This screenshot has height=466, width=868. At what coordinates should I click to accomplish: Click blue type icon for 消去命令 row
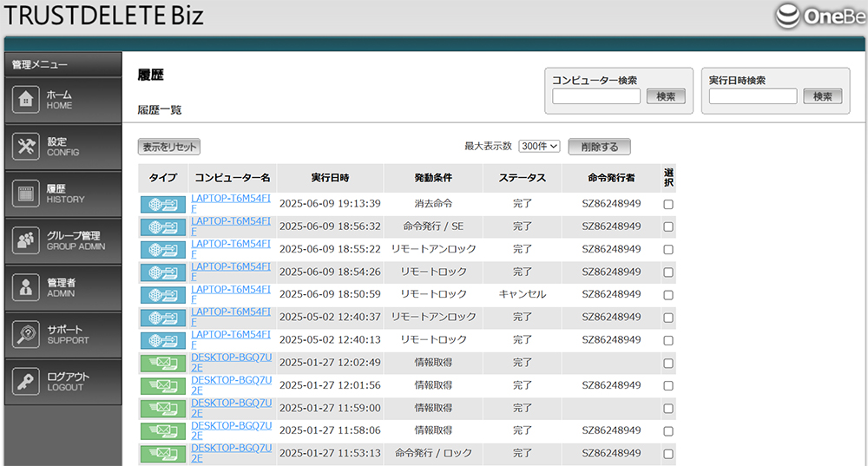point(163,204)
